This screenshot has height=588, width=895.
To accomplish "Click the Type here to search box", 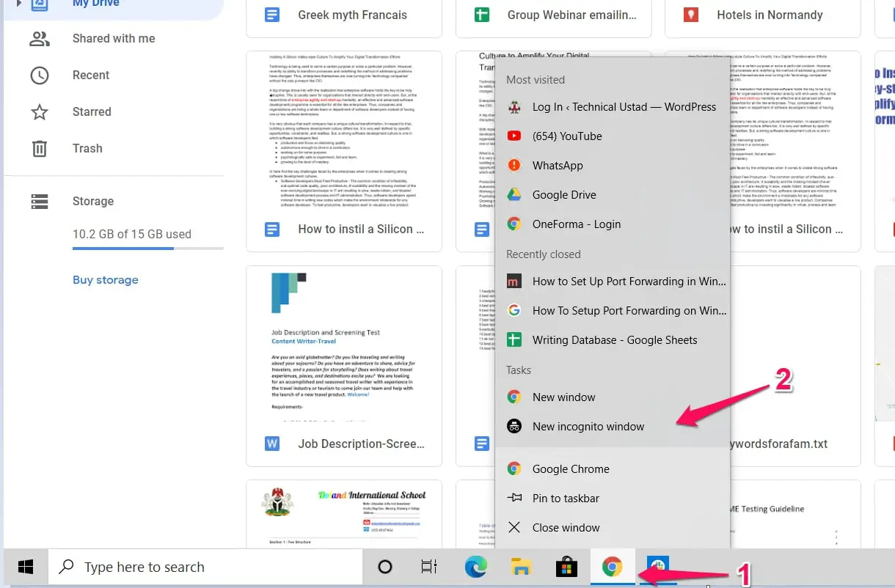I will [x=205, y=567].
